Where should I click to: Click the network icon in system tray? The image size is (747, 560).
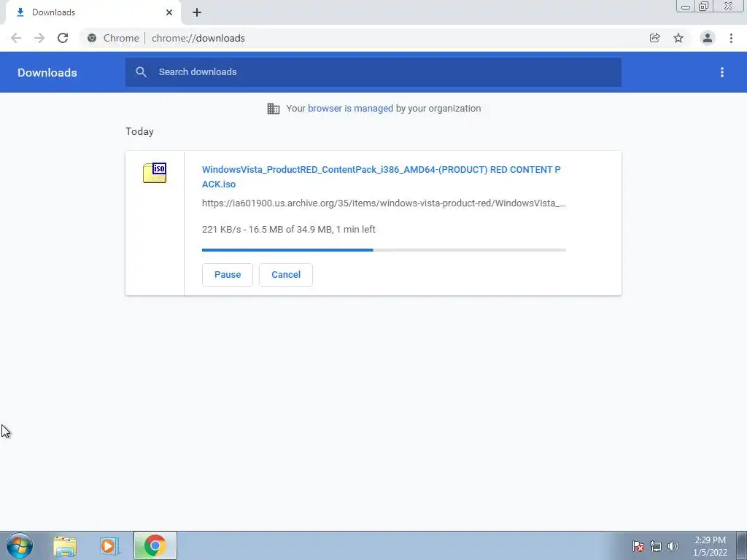click(656, 546)
